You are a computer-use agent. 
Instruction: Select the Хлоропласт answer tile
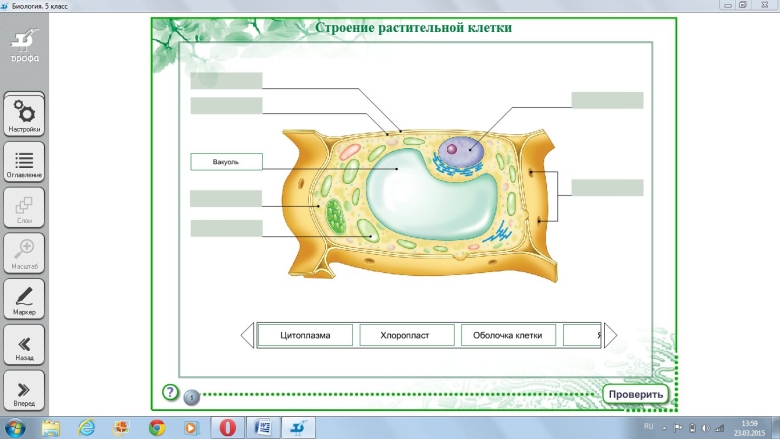click(405, 335)
